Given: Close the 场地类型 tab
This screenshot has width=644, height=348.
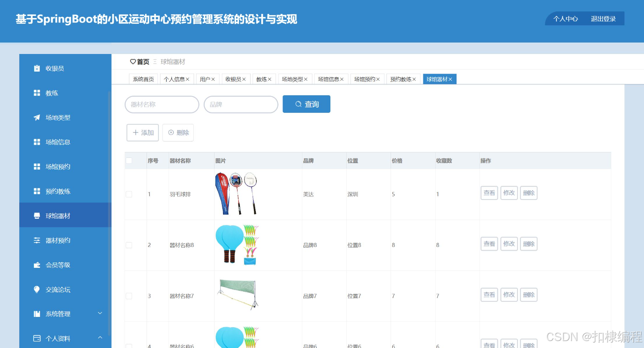Looking at the screenshot, I should (305, 79).
